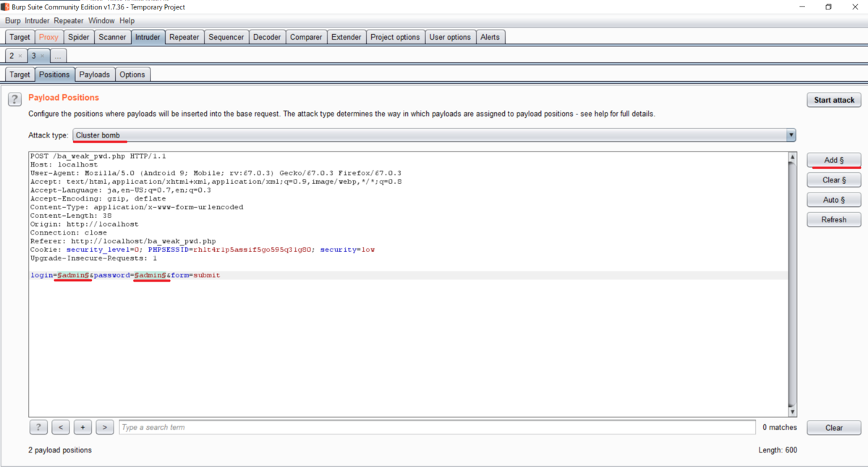
Task: Click into the search term field
Action: (x=437, y=427)
